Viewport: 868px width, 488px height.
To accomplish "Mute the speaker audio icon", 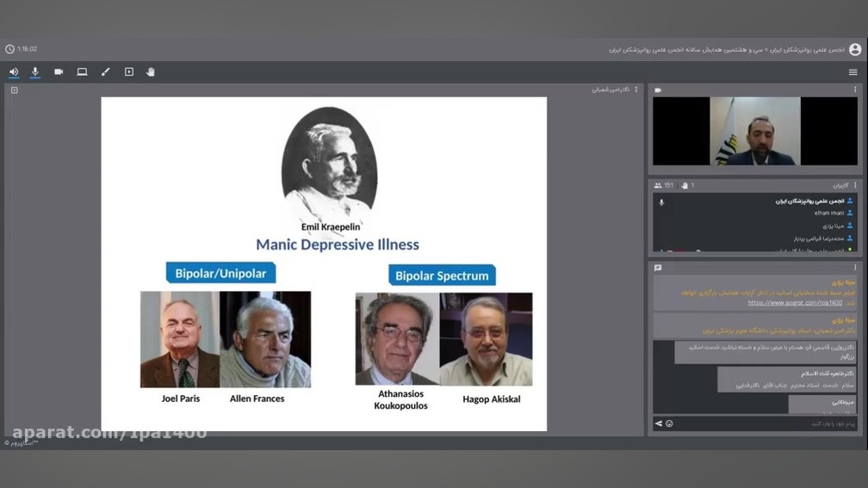I will [x=14, y=72].
